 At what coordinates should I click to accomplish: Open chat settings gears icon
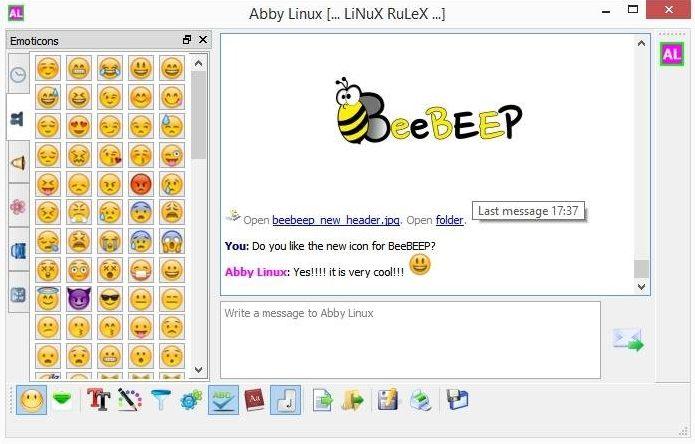coord(191,400)
